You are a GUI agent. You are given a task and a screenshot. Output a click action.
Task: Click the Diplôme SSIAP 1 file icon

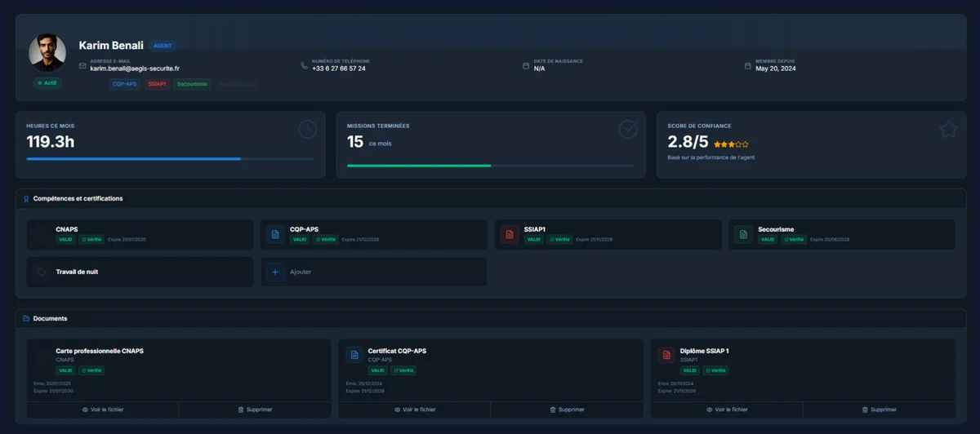pos(666,356)
